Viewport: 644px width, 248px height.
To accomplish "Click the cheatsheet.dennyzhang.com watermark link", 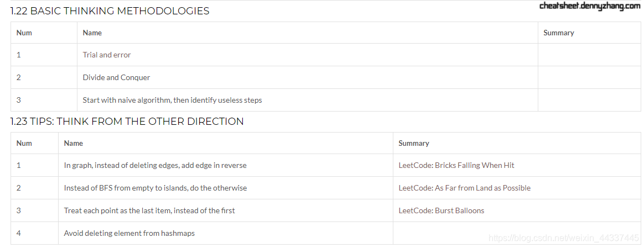I will (x=589, y=6).
